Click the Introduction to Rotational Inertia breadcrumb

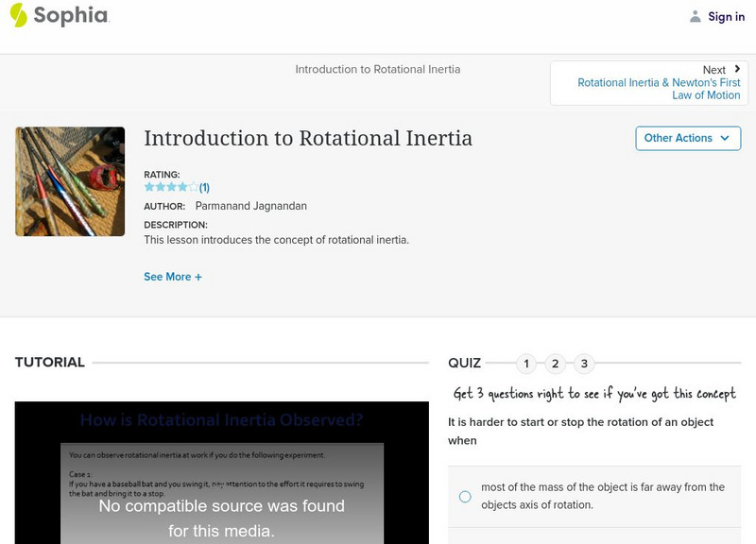(376, 69)
